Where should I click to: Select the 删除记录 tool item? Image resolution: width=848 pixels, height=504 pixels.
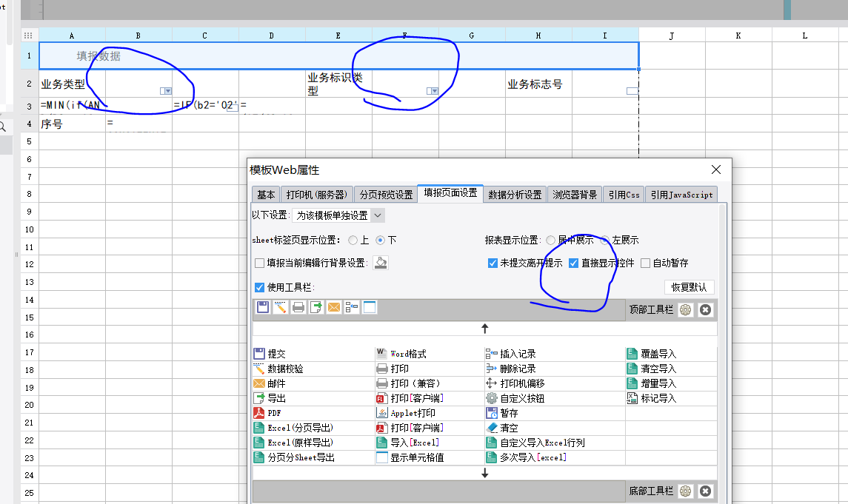(510, 369)
